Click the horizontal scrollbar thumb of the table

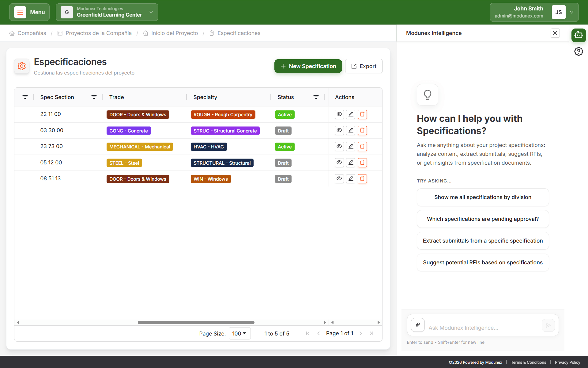tap(196, 322)
